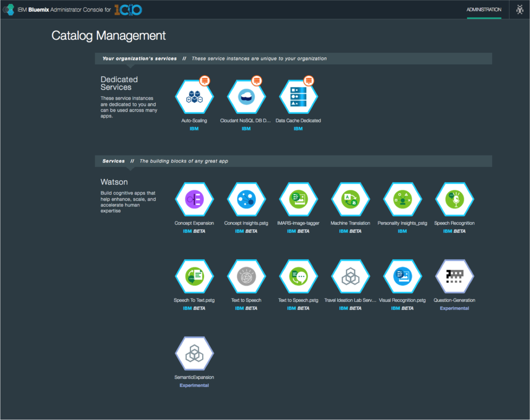Select the Speech Recognition microphone icon

click(x=455, y=199)
